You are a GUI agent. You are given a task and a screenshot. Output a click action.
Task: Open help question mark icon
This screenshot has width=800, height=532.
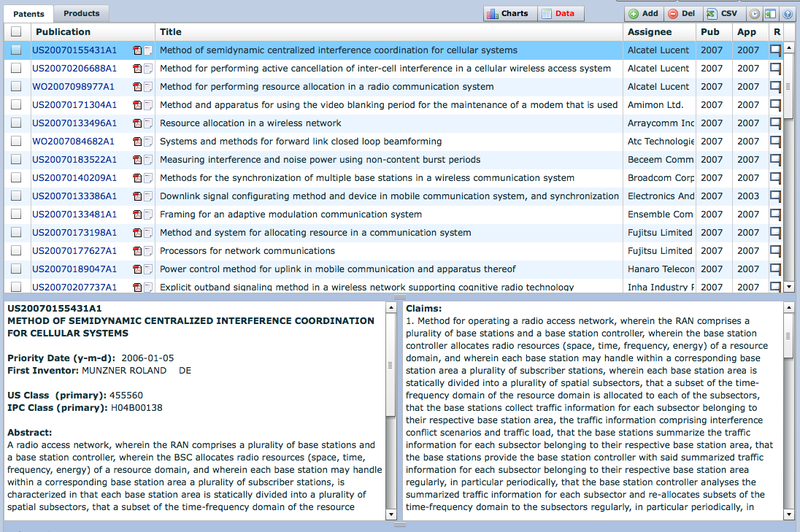[x=785, y=14]
